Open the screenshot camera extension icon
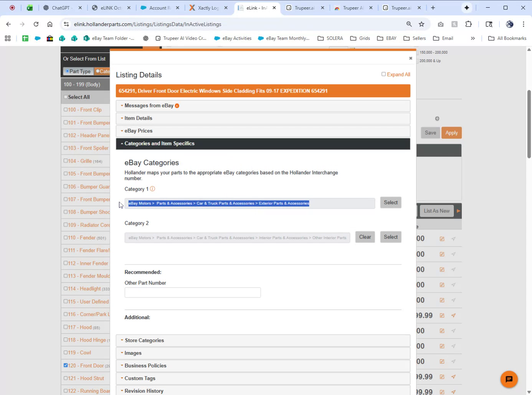The width and height of the screenshot is (532, 395). (x=441, y=24)
